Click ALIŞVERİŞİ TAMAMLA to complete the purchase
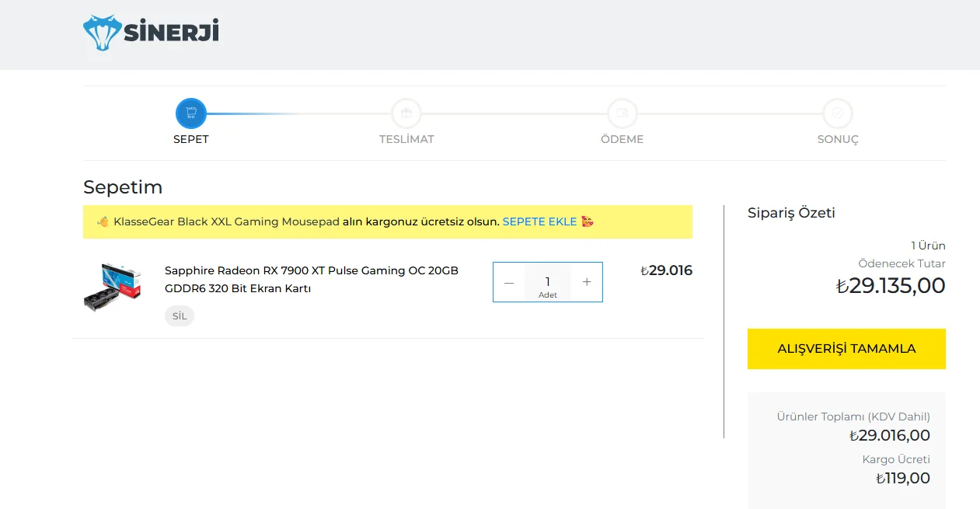Image resolution: width=980 pixels, height=509 pixels. point(846,349)
